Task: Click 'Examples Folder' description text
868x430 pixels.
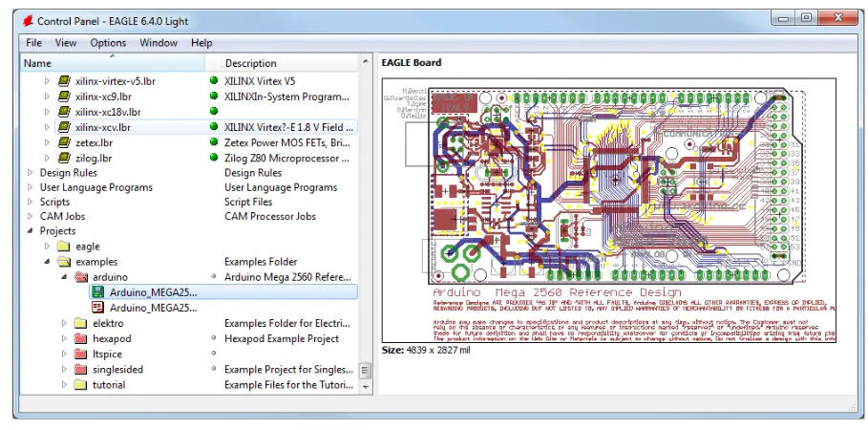Action: (261, 262)
